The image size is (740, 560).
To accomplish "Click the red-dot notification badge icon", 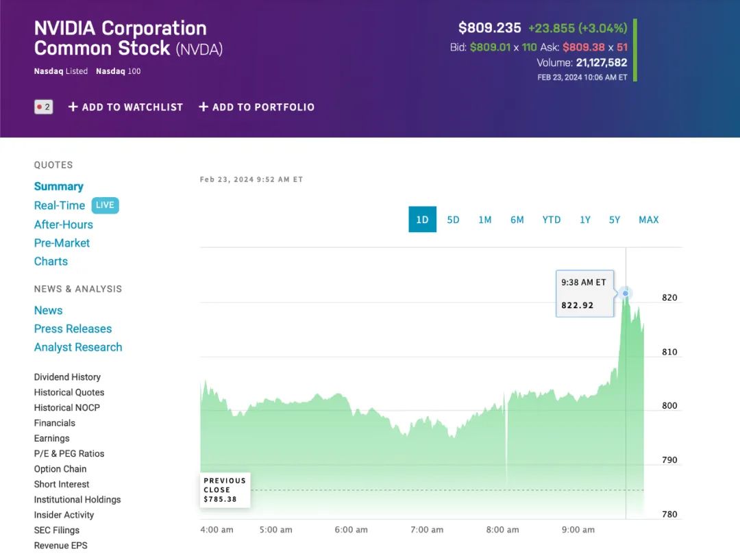I will [x=43, y=107].
